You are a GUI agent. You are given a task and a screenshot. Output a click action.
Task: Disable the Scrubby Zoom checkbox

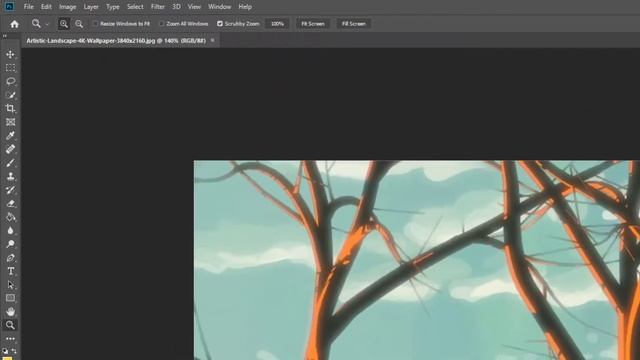tap(220, 24)
